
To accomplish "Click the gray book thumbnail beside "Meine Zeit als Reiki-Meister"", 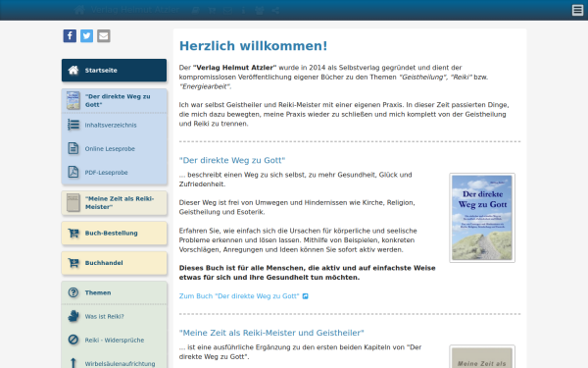I will click(x=73, y=203).
